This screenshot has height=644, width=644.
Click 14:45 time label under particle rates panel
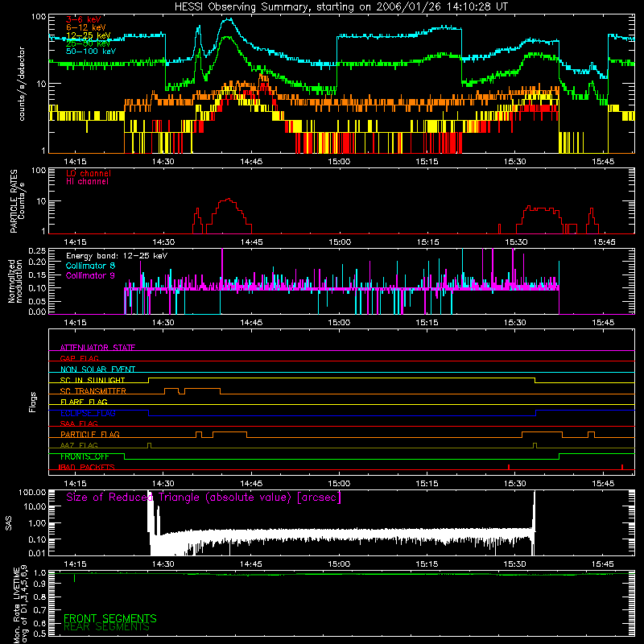[x=252, y=242]
